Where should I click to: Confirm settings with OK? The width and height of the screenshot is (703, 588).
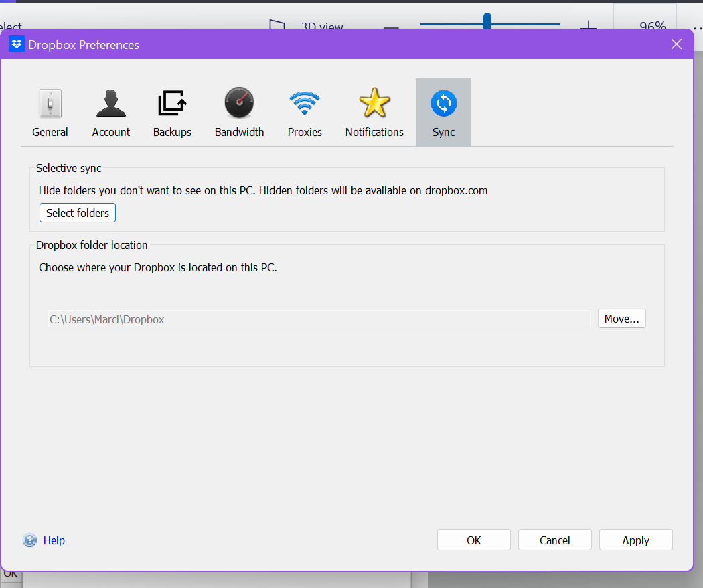473,540
